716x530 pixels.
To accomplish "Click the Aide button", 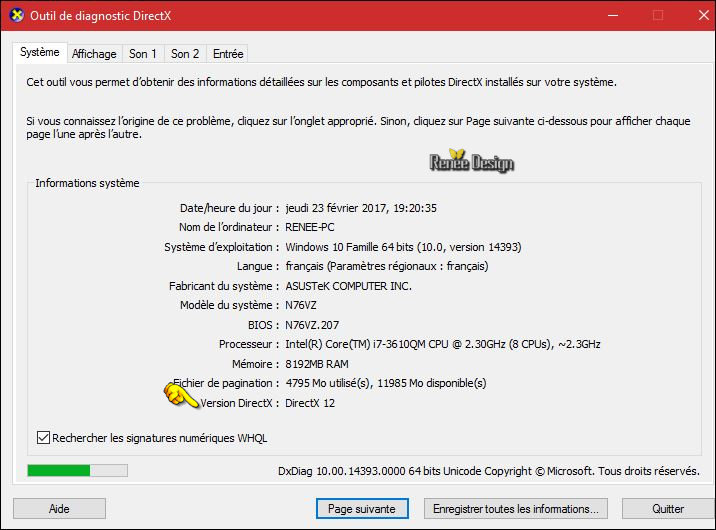I will click(x=59, y=509).
